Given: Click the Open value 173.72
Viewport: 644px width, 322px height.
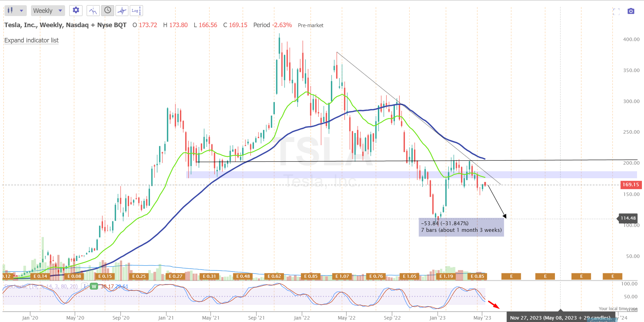Looking at the screenshot, I should coord(148,25).
